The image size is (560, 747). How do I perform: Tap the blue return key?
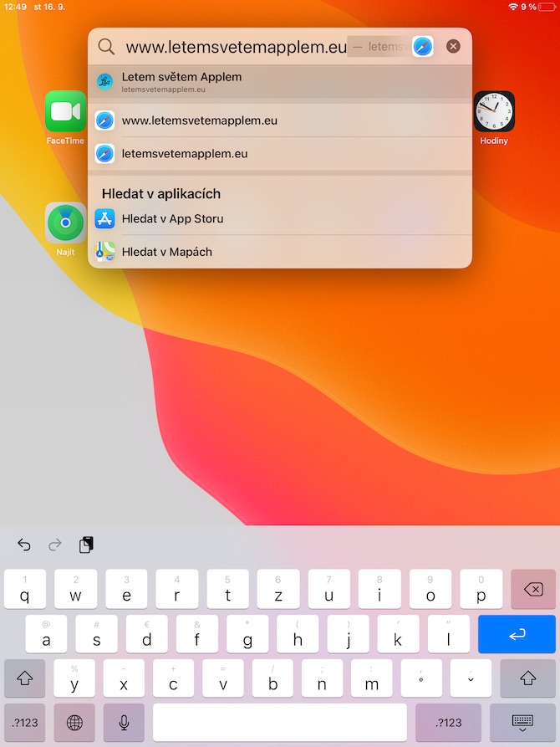pos(517,634)
